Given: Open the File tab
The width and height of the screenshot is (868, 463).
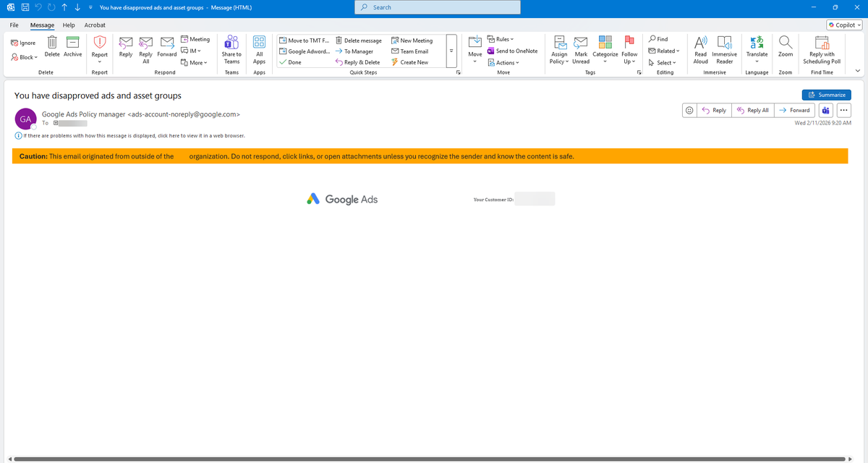Looking at the screenshot, I should point(14,25).
